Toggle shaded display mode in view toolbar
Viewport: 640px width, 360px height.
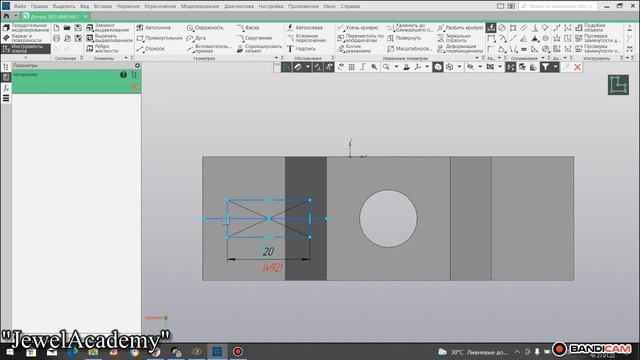438,67
